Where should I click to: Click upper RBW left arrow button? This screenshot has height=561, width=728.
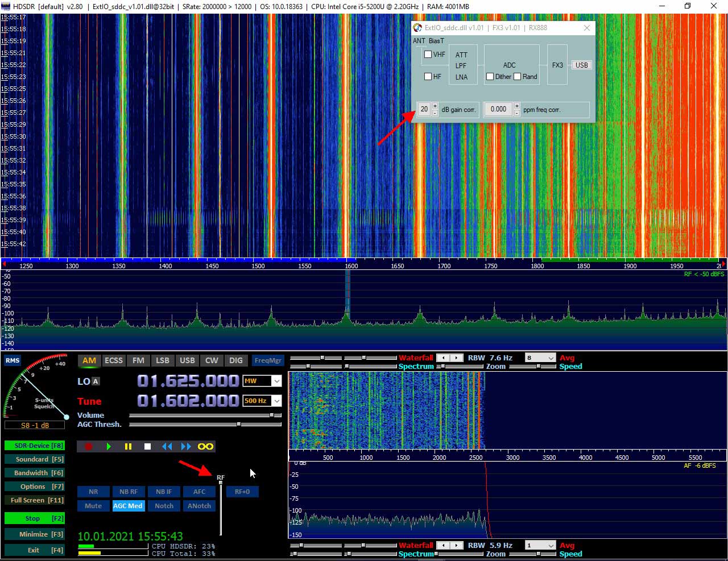[x=443, y=358]
